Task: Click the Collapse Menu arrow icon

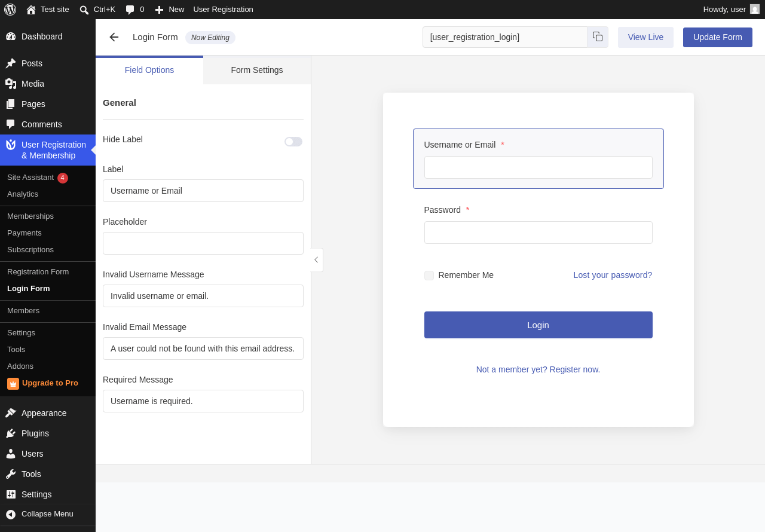Action: (11, 514)
